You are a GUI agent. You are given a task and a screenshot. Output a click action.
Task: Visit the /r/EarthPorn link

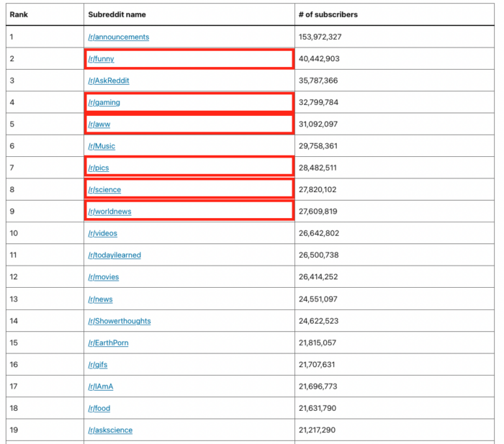coord(108,343)
